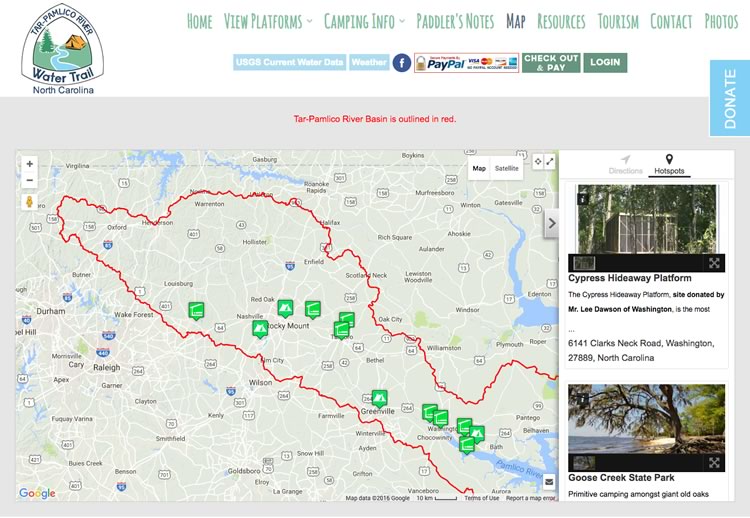Open the Tourism menu item
The height and width of the screenshot is (518, 750).
pos(618,21)
